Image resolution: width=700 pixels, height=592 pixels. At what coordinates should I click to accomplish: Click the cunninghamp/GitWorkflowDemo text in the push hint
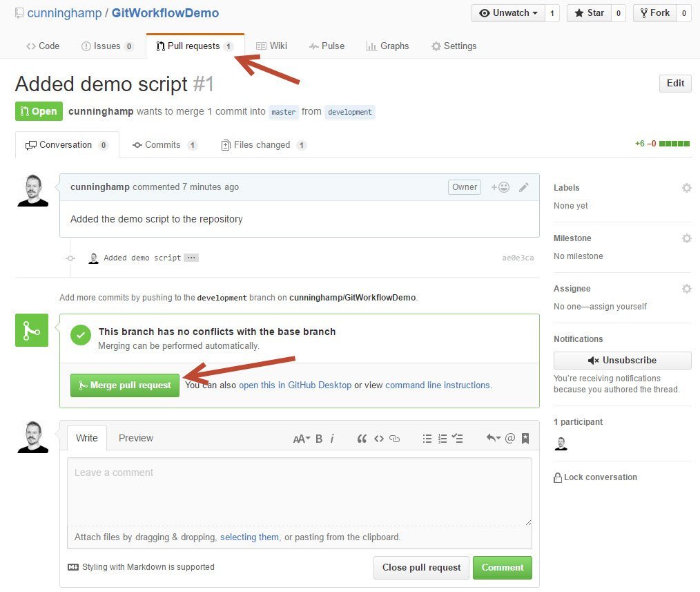(x=352, y=298)
